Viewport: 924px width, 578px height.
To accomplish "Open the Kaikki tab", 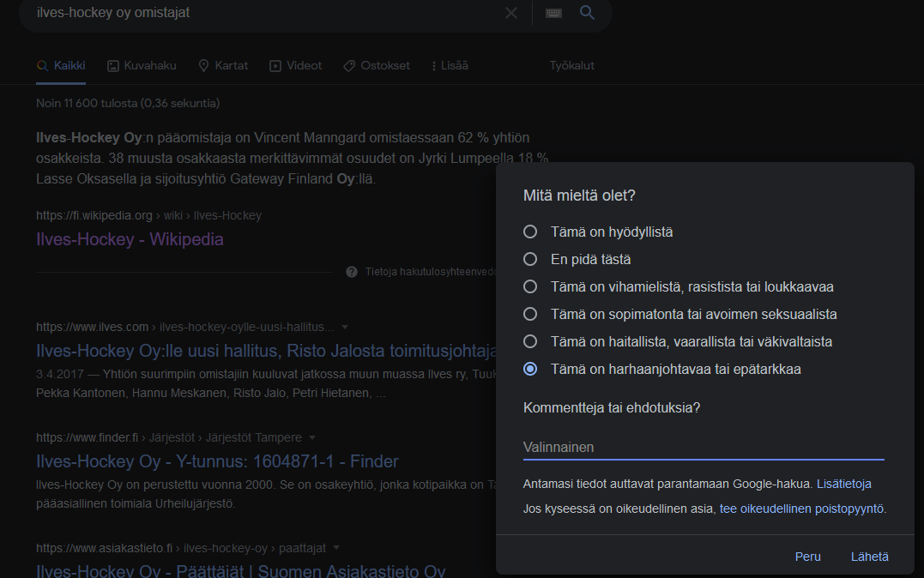I will tap(61, 65).
